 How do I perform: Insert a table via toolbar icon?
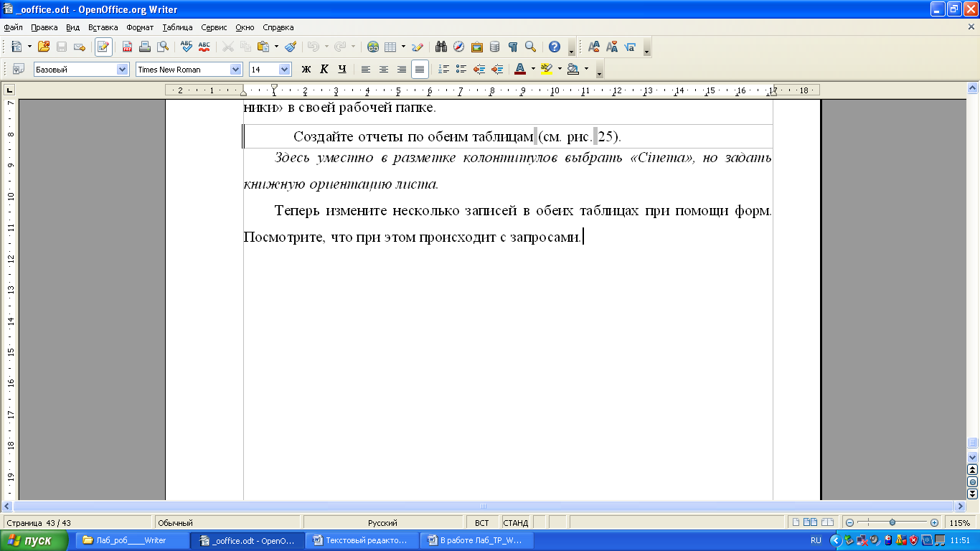(390, 47)
